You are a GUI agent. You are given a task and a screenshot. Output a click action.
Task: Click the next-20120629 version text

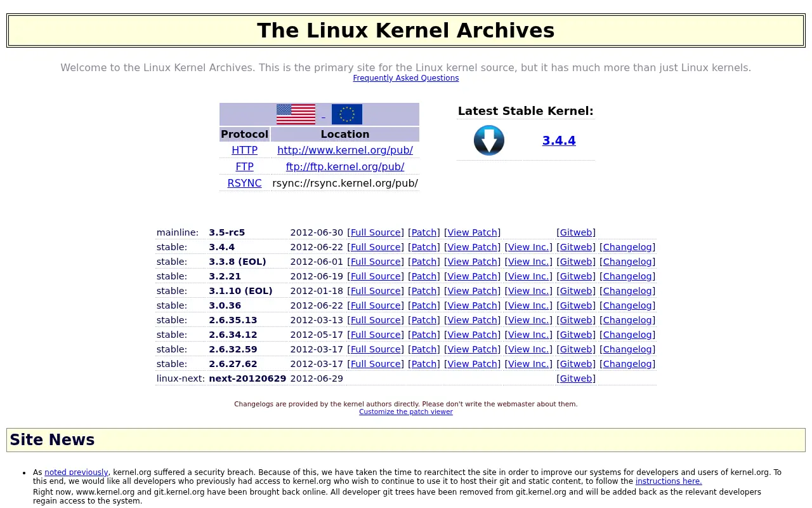click(x=247, y=378)
